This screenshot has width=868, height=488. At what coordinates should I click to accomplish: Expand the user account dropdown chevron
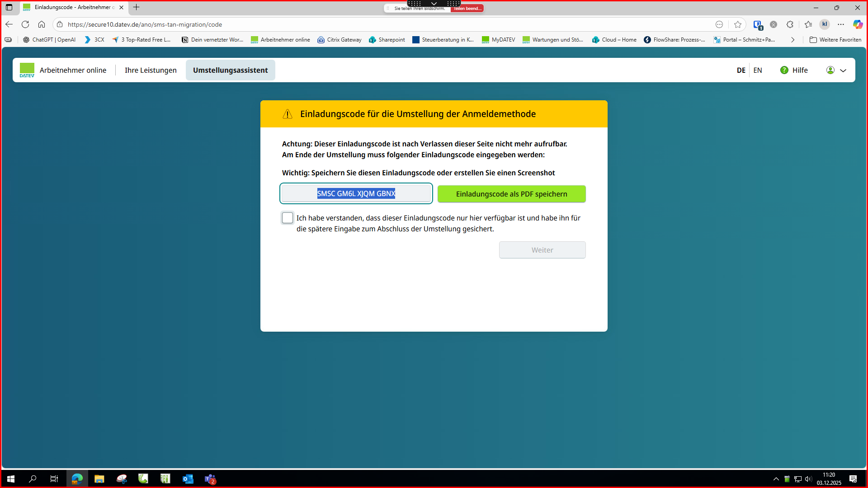(843, 70)
